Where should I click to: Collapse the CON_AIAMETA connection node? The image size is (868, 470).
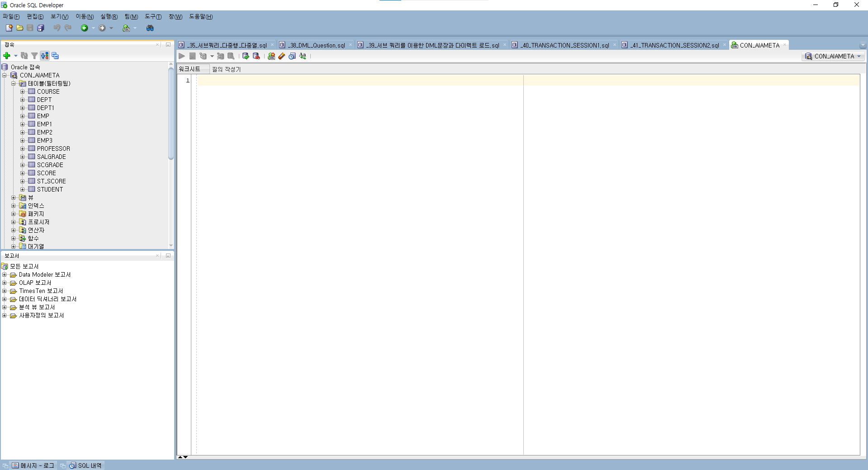point(5,75)
